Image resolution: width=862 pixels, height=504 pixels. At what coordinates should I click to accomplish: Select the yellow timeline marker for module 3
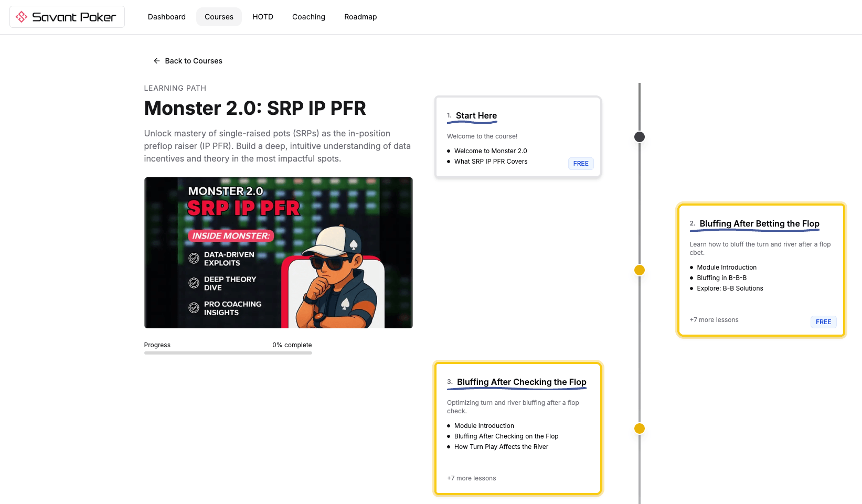(640, 428)
